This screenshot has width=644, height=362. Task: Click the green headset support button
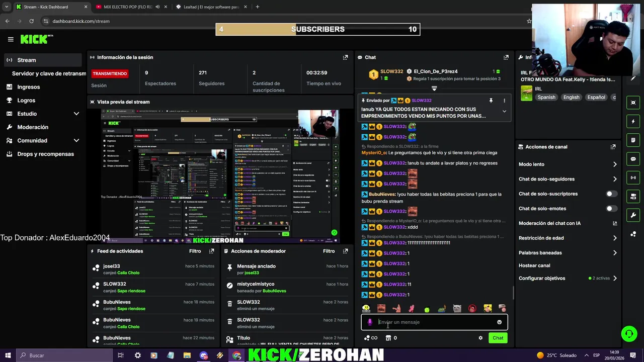pyautogui.click(x=628, y=333)
